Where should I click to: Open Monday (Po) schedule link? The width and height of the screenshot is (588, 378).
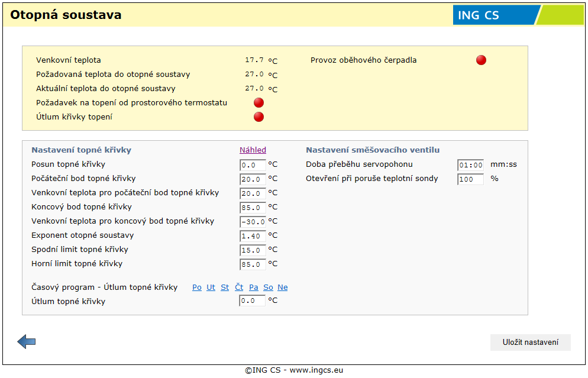click(x=197, y=287)
